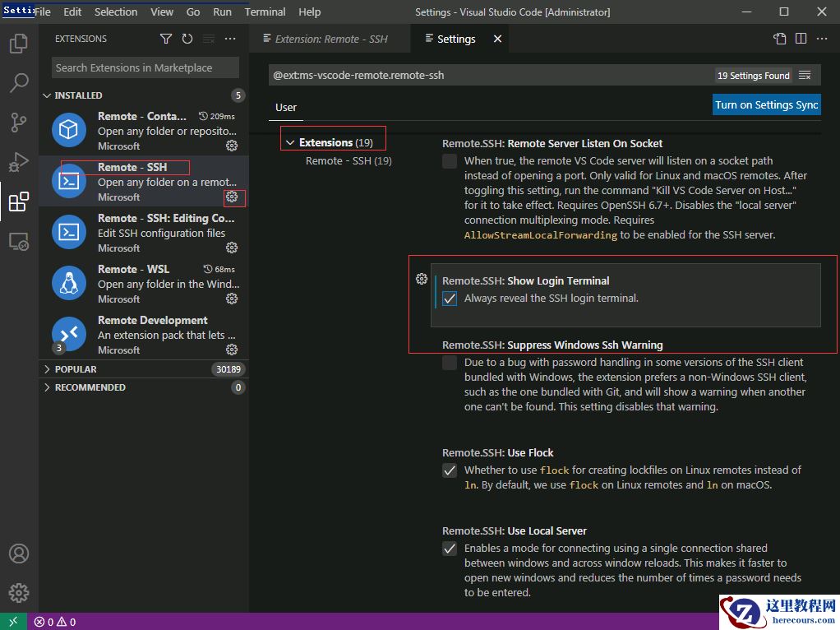Open the Terminal menu
The height and width of the screenshot is (630, 840).
click(x=265, y=12)
